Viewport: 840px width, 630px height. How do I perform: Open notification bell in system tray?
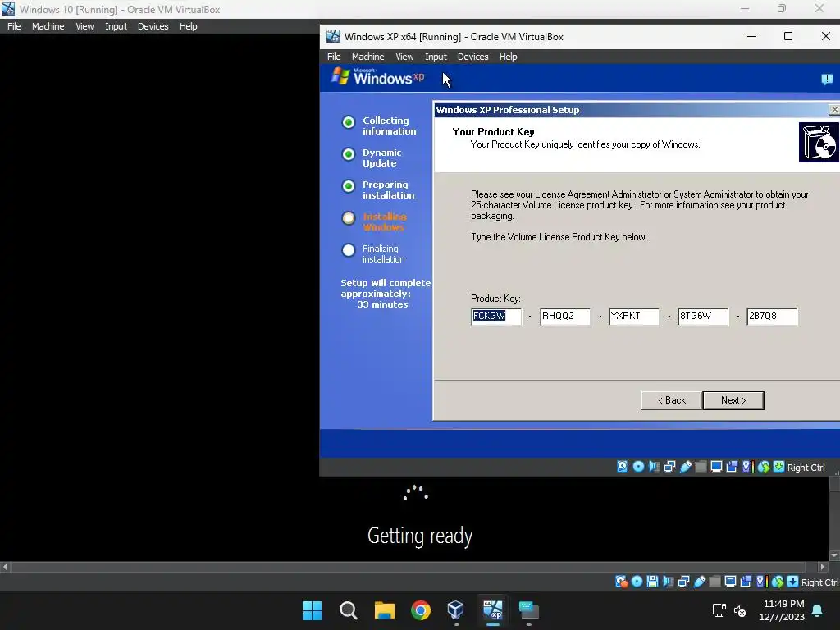pyautogui.click(x=818, y=610)
